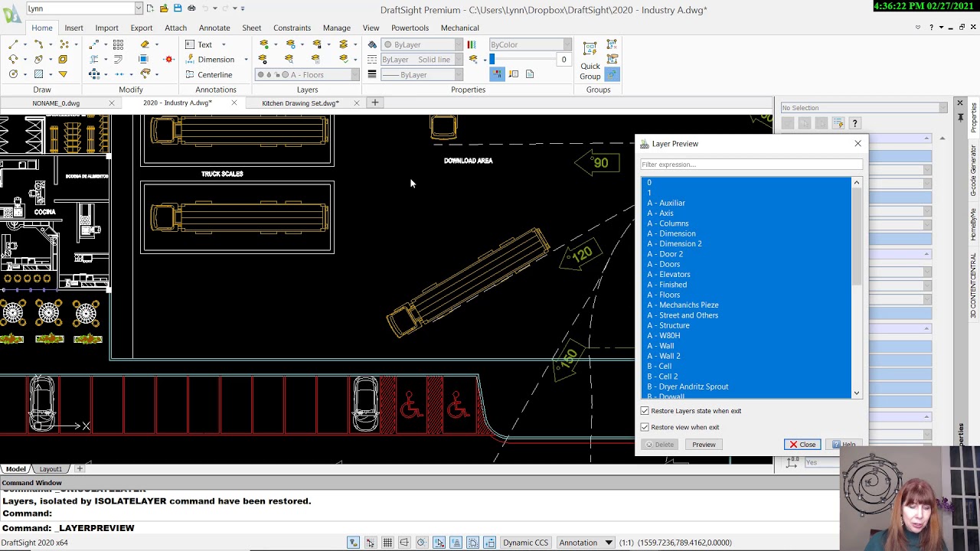Image resolution: width=980 pixels, height=551 pixels.
Task: Toggle Entity Snap in status bar
Action: point(439,543)
